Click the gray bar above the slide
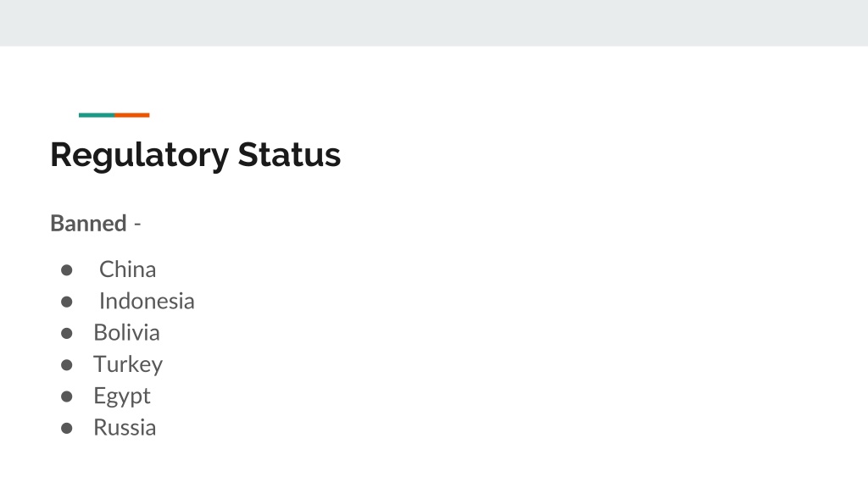 434,23
